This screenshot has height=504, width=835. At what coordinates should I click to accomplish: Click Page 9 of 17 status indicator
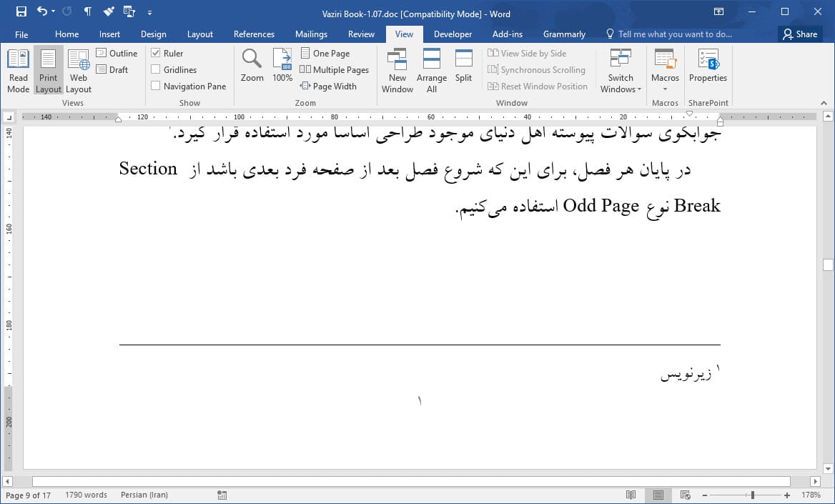28,494
